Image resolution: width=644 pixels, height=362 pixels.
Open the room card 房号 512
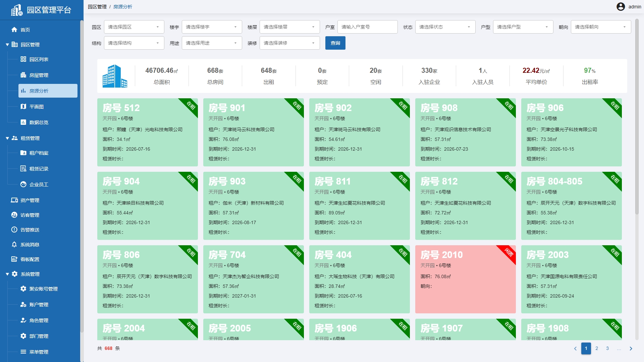click(x=147, y=132)
